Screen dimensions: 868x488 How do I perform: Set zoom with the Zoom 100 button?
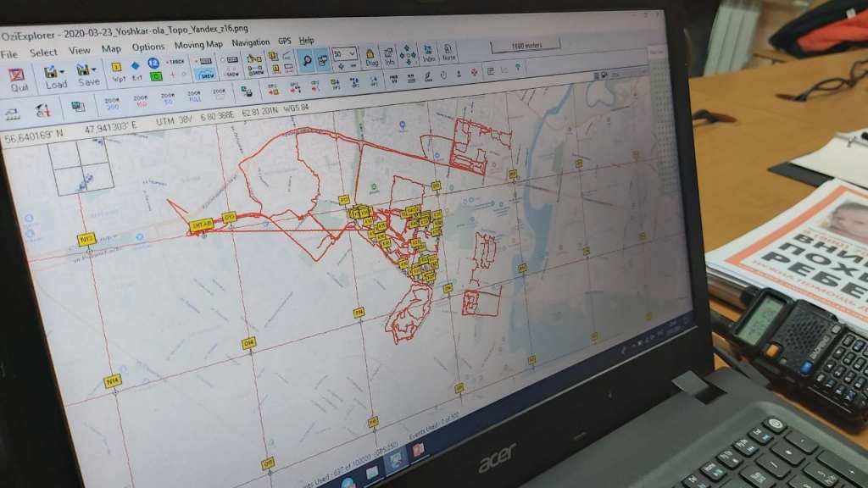(141, 102)
